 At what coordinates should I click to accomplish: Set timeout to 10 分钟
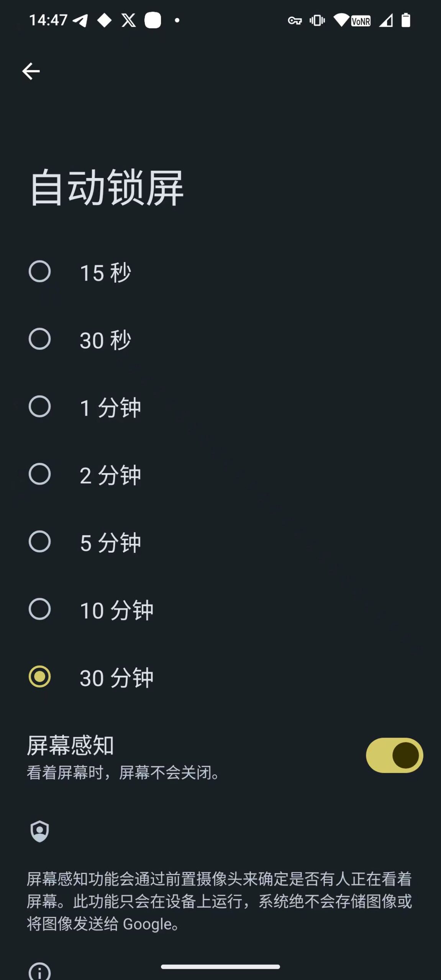click(40, 609)
